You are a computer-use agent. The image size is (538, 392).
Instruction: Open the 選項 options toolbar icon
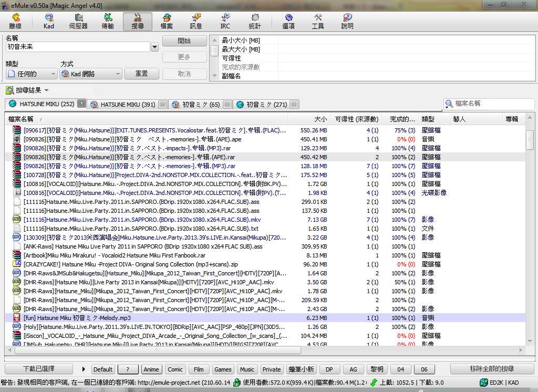(288, 22)
